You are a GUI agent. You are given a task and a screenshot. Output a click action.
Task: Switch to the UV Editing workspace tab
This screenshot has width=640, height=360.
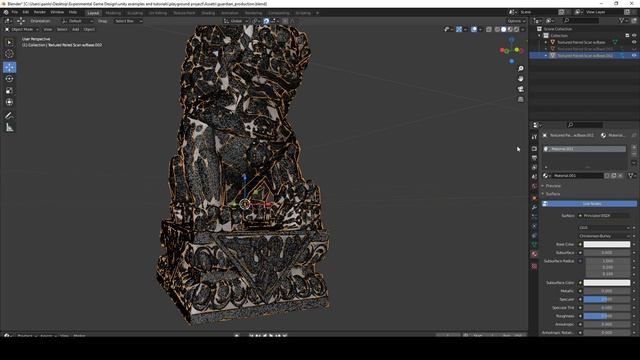click(x=158, y=13)
